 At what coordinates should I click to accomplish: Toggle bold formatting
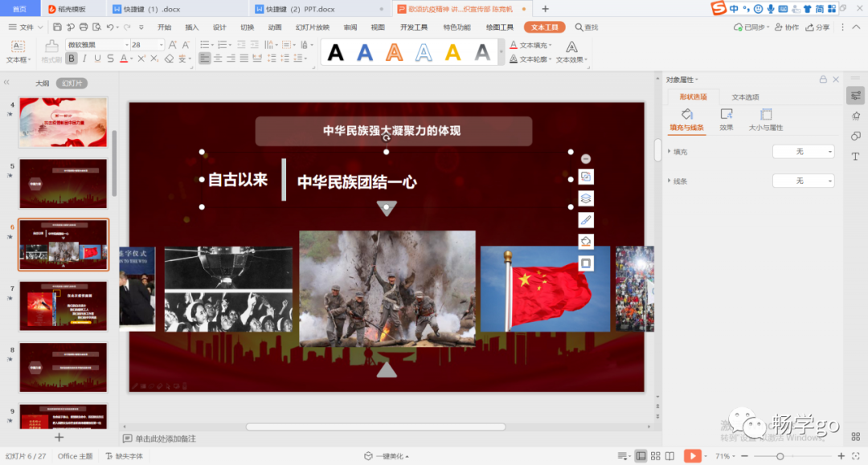[72, 59]
